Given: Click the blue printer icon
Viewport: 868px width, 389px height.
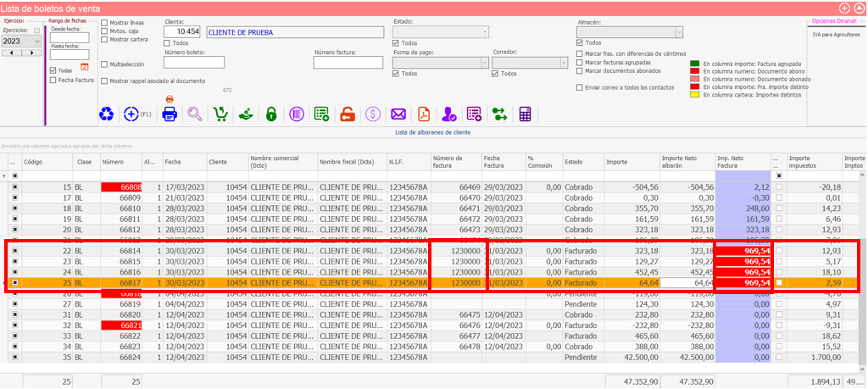Looking at the screenshot, I should point(170,114).
